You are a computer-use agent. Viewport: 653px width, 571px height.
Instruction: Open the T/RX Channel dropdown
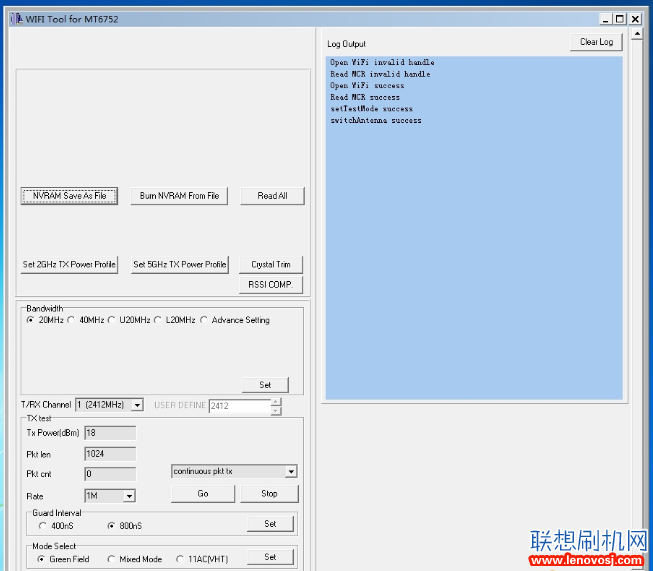[137, 405]
